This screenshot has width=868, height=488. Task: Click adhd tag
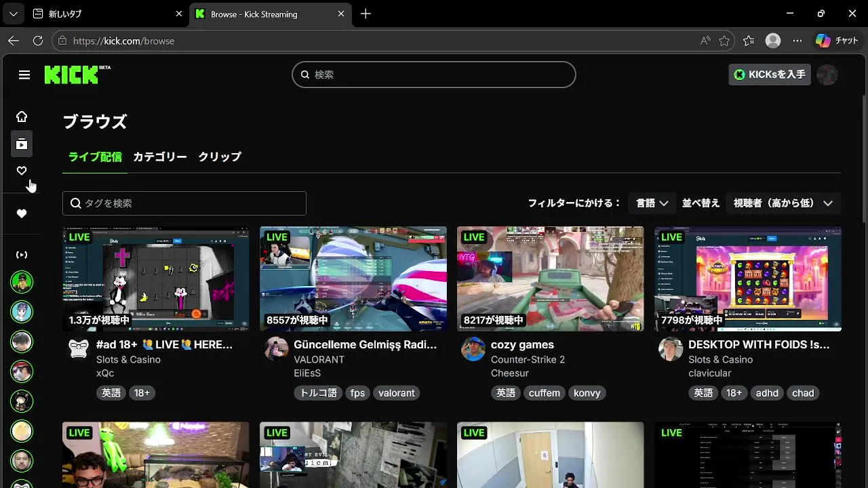pos(767,393)
